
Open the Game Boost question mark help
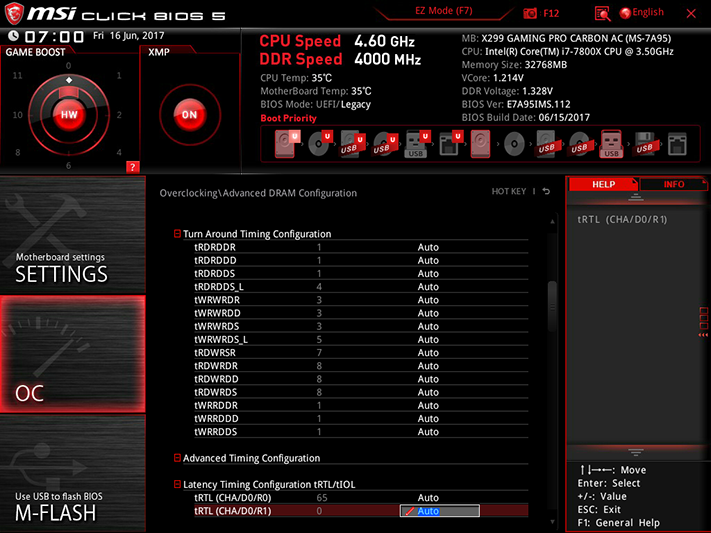pyautogui.click(x=132, y=167)
